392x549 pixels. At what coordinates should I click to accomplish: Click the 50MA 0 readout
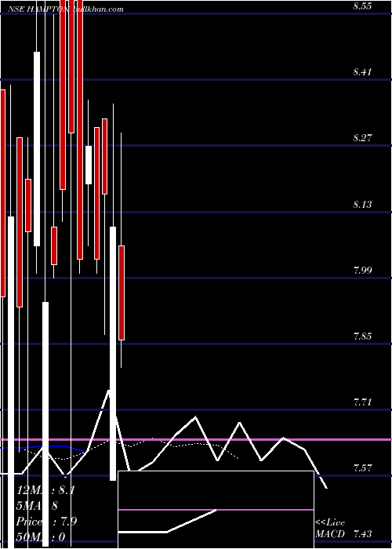[41, 536]
